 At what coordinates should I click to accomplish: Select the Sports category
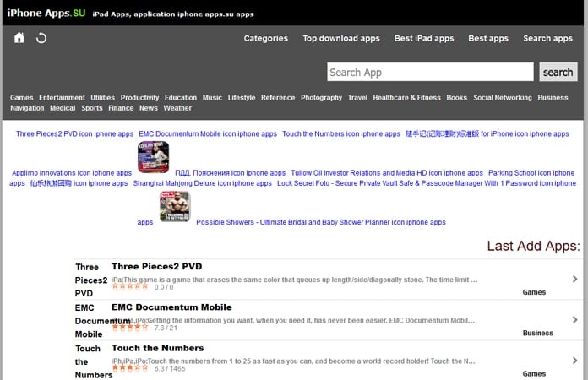[92, 108]
